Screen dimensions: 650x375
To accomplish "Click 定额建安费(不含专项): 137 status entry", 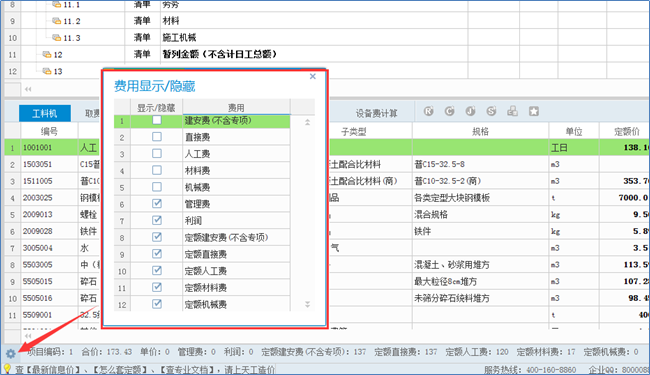I will [x=314, y=352].
